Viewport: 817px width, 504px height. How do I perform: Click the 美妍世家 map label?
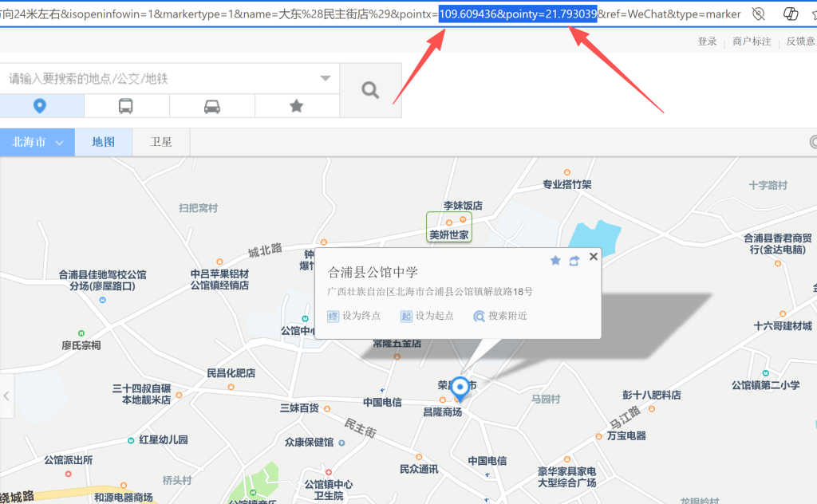449,234
